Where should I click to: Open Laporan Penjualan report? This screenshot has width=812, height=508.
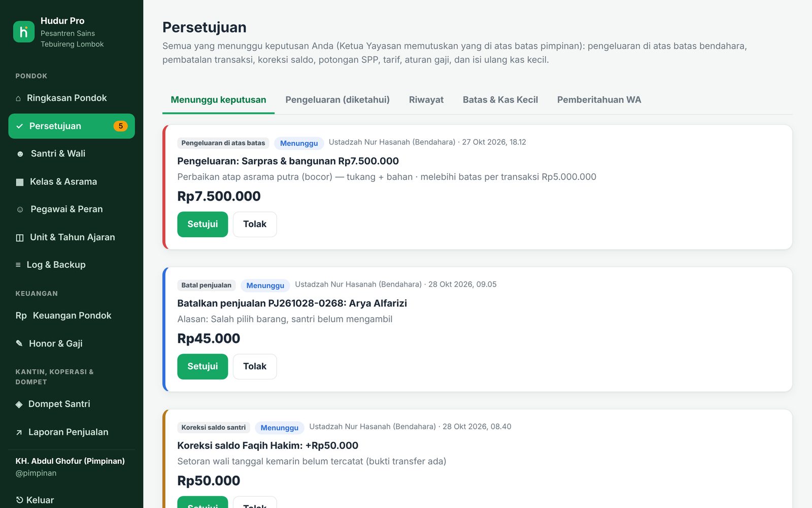tap(72, 432)
